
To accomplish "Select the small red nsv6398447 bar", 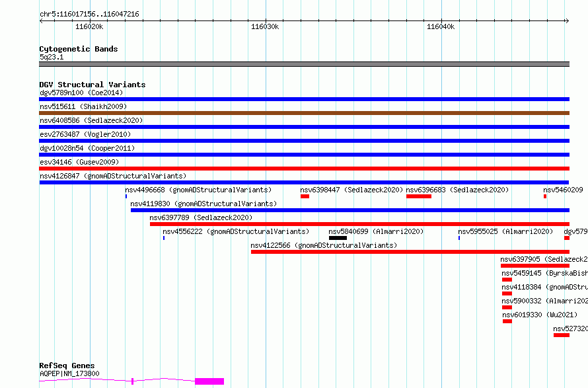I will [x=305, y=196].
